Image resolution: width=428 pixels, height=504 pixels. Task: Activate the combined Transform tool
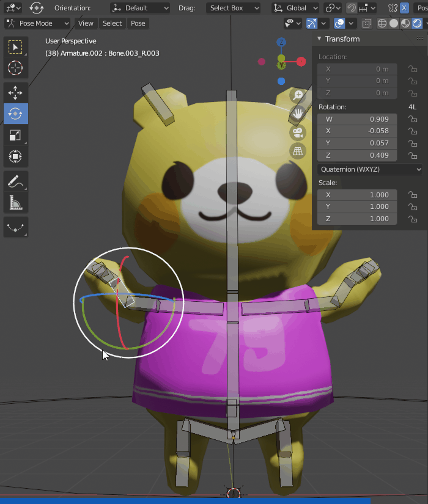tap(15, 156)
